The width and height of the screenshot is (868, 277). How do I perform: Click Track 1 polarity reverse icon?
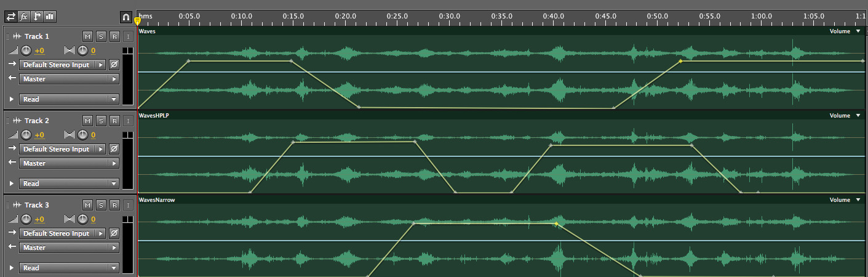114,65
